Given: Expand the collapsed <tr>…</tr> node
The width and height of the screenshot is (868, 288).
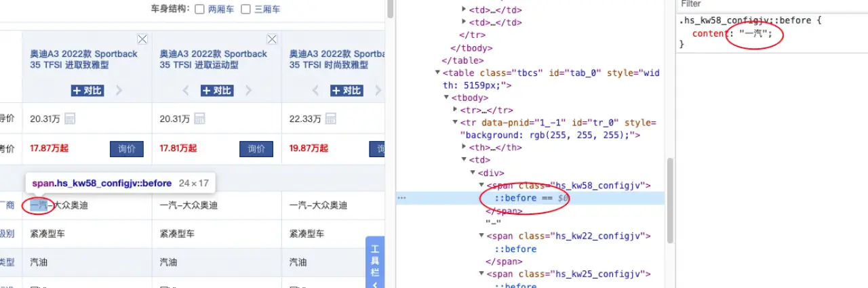Looking at the screenshot, I should click(x=456, y=110).
